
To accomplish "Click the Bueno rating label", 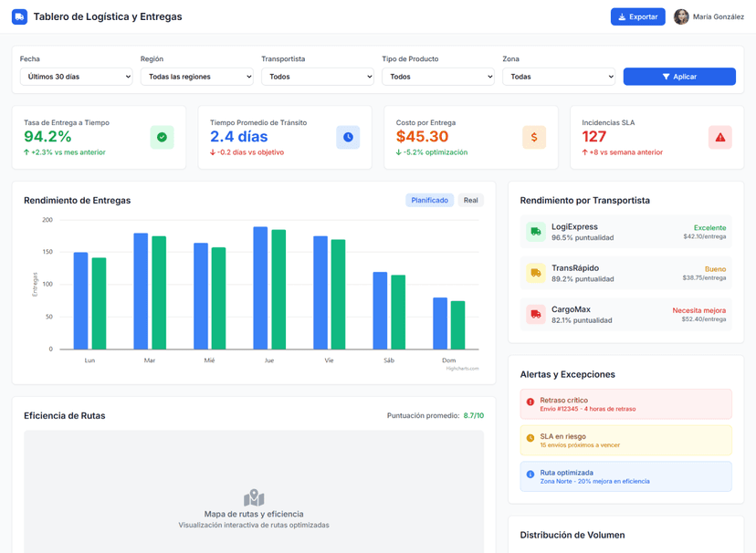I will pos(716,269).
